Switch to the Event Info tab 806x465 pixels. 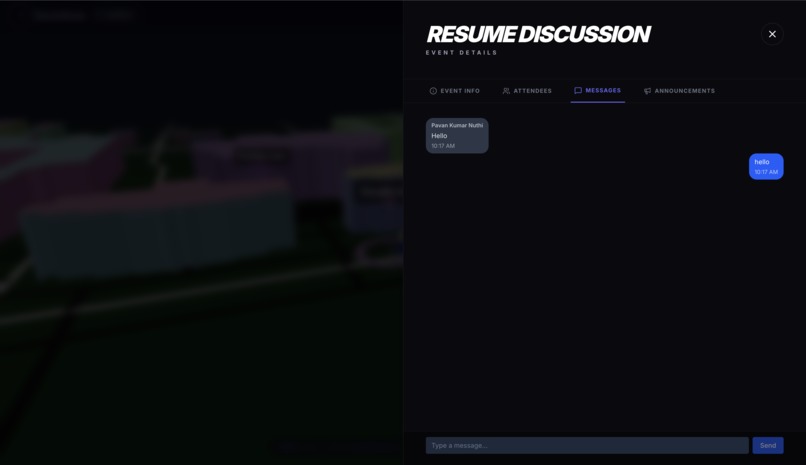click(454, 91)
